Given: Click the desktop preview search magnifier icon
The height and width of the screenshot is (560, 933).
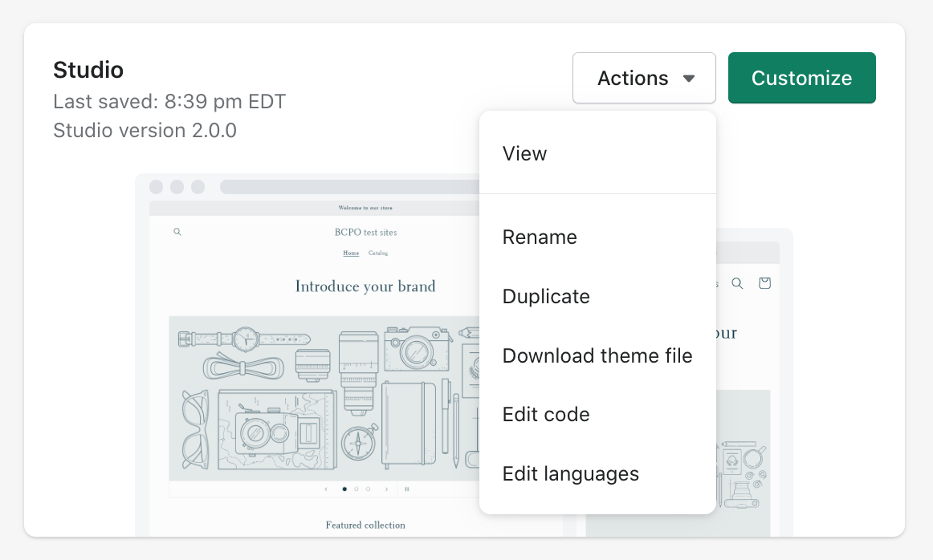Looking at the screenshot, I should click(x=177, y=232).
